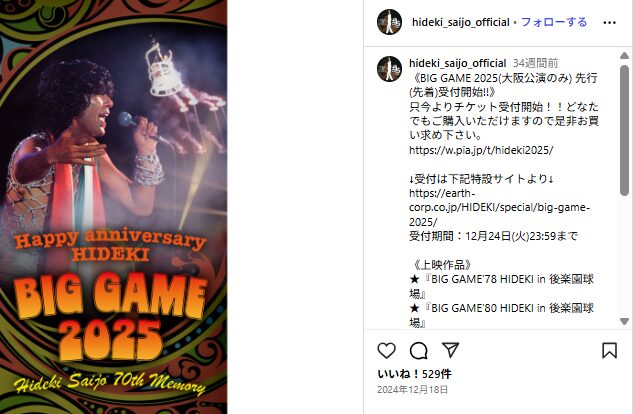
Task: Open the three-dot more options menu
Action: point(609,23)
